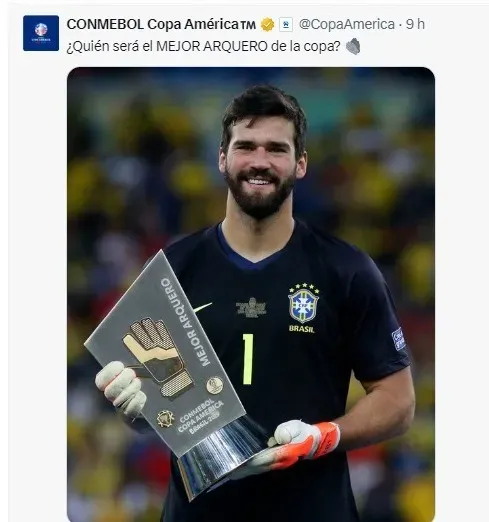Click the golden glove emblem on the trophy
This screenshot has height=522, width=489.
pos(157,356)
